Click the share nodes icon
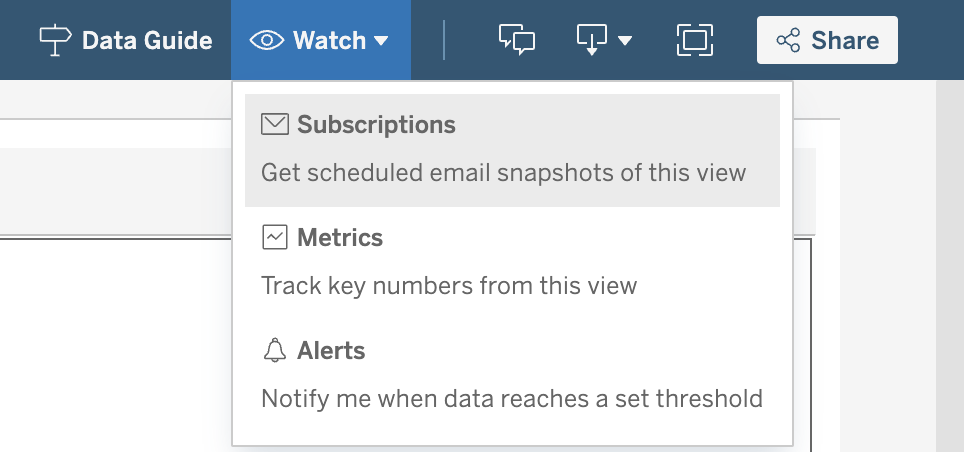The width and height of the screenshot is (964, 452). coord(788,41)
